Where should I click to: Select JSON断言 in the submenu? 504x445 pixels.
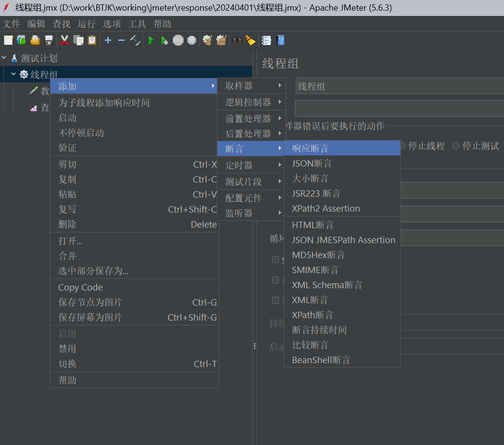click(312, 164)
